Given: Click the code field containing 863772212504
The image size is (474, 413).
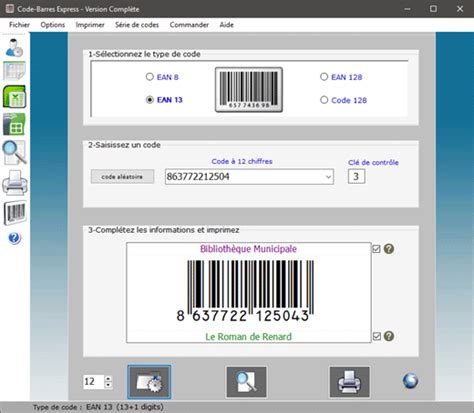Looking at the screenshot, I should click(x=249, y=177).
